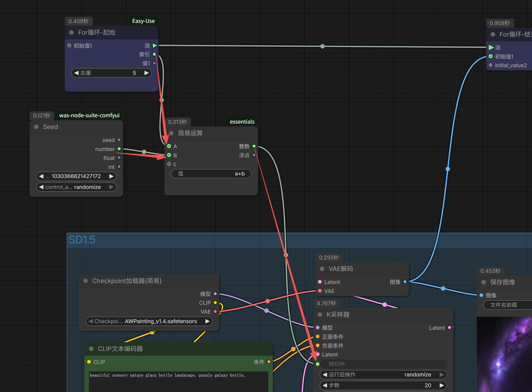This screenshot has height=392, width=532.
Task: Toggle collapse dot on the K采样器 node
Action: (320, 315)
